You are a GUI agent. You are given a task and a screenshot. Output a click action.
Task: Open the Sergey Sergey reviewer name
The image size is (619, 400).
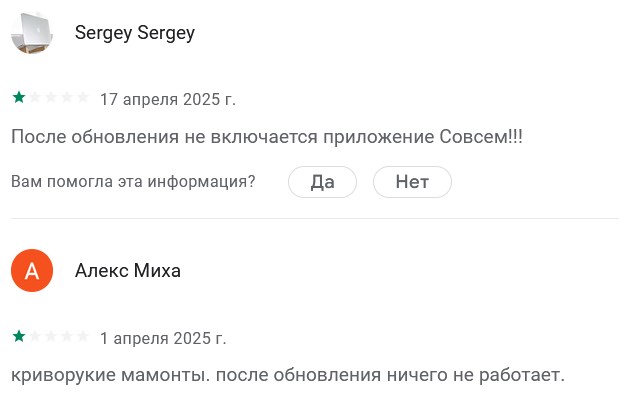(135, 33)
